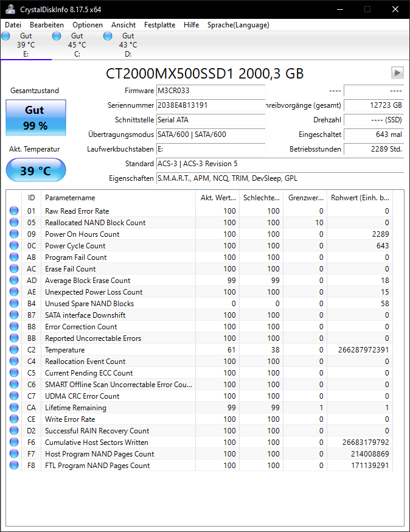This screenshot has width=410, height=532.
Task: Select drive D: tab at 43 °C
Action: (x=128, y=45)
